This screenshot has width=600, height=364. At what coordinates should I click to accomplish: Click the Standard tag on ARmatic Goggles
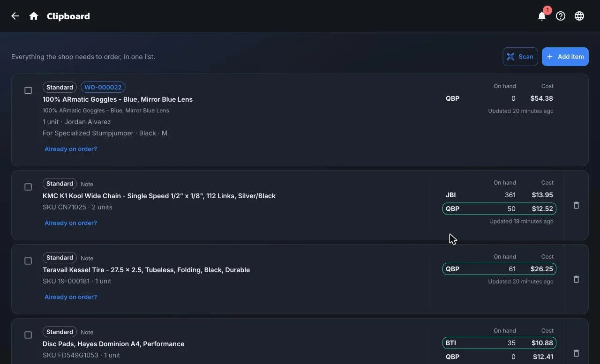[60, 87]
